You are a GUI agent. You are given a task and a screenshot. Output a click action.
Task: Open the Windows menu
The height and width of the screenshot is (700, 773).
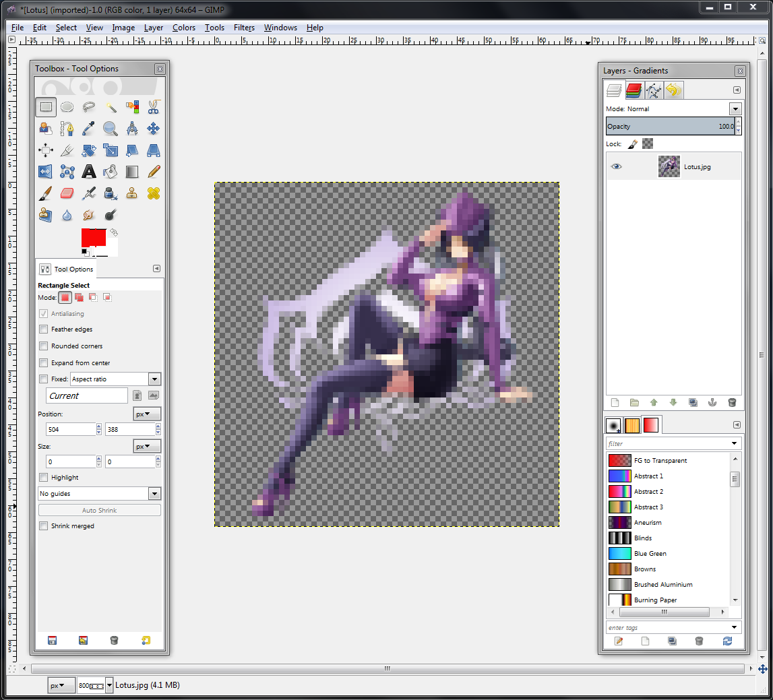pyautogui.click(x=280, y=28)
